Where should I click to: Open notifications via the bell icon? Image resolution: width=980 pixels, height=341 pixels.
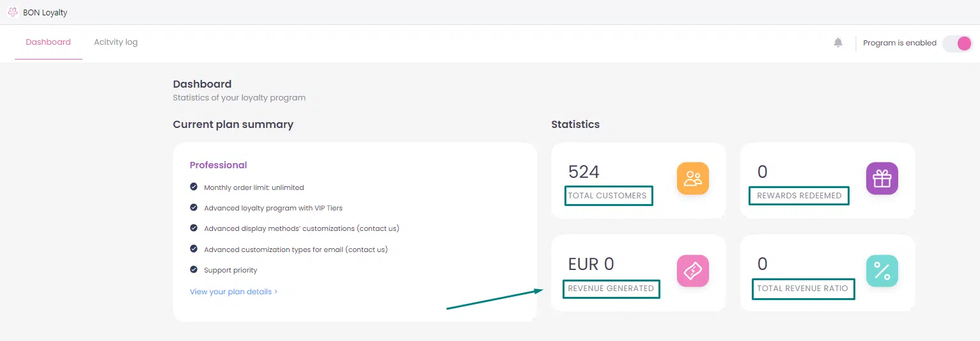click(838, 43)
